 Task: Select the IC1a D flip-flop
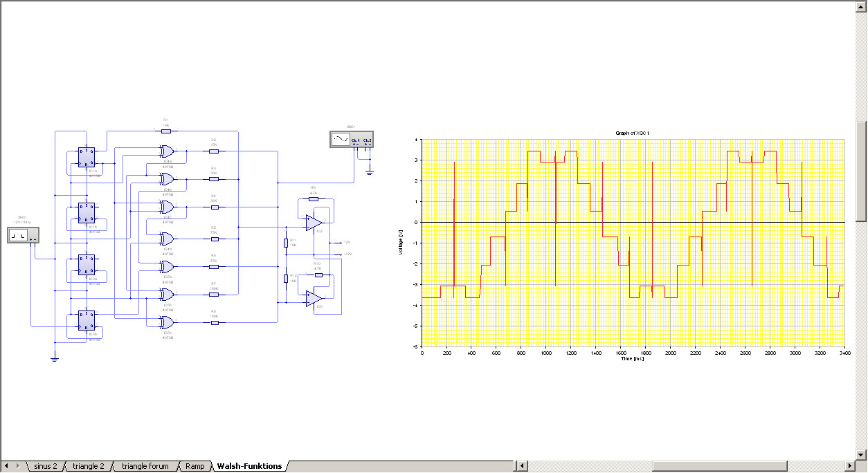[87, 157]
